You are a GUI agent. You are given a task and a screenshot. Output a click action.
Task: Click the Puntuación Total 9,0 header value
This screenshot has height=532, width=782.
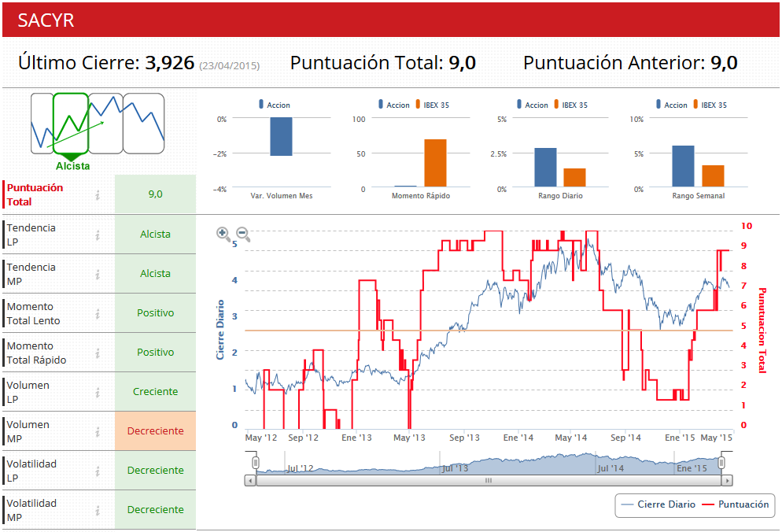click(463, 63)
